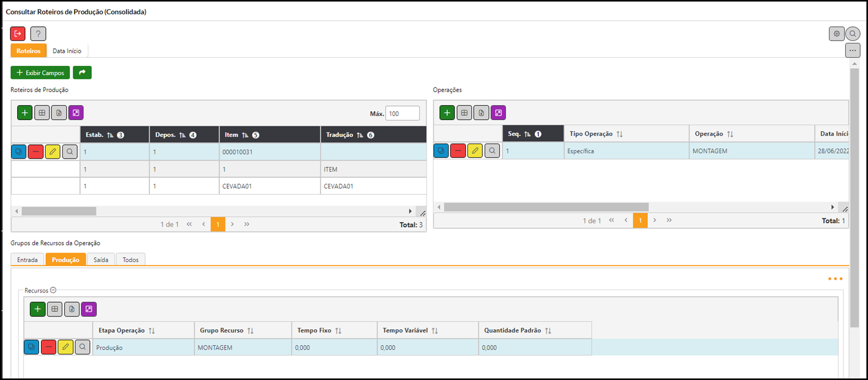Open the Entrada tab
The image size is (868, 380).
(x=27, y=260)
